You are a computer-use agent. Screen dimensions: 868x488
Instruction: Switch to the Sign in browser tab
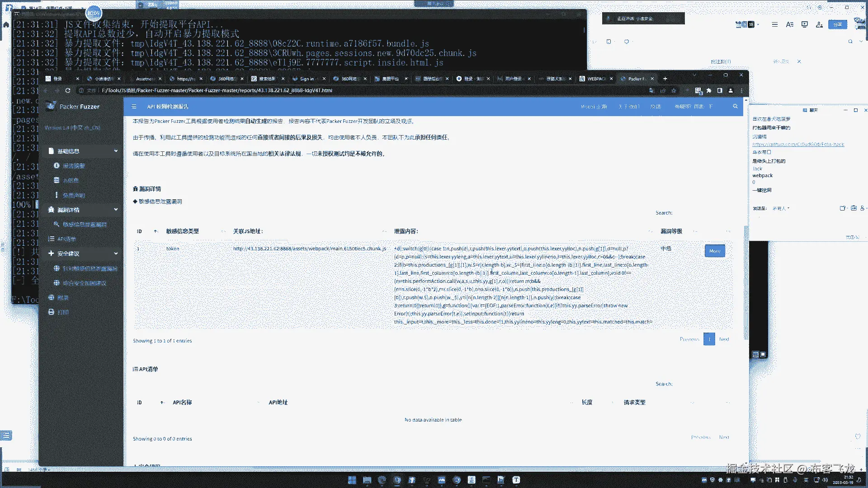[306, 79]
